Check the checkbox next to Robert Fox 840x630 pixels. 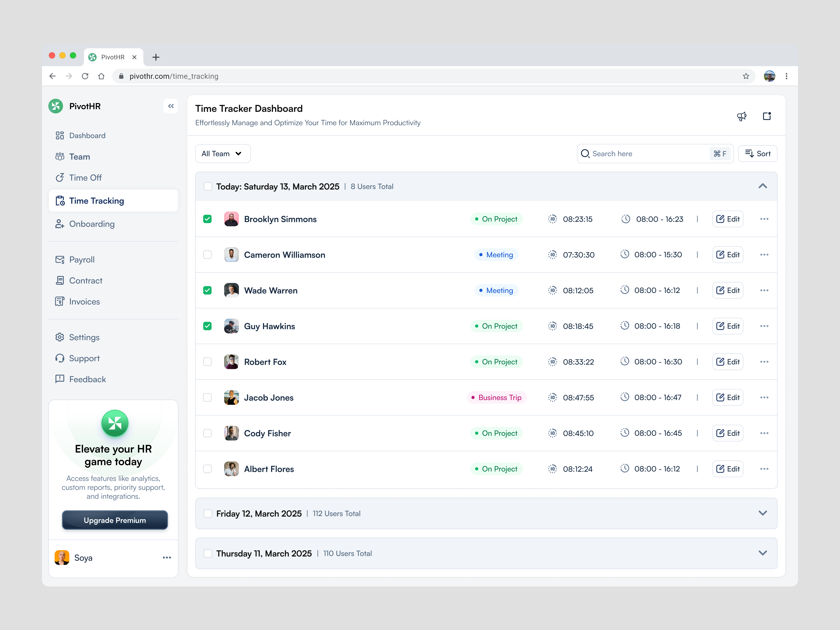(207, 362)
